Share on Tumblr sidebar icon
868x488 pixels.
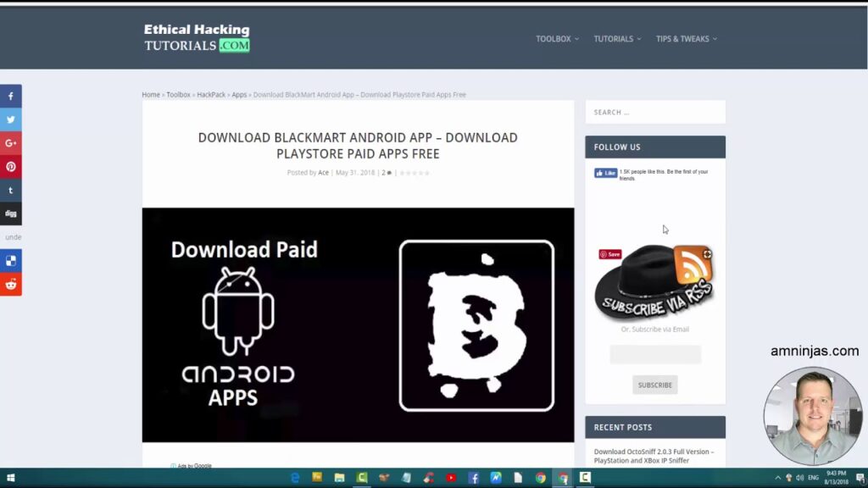coord(10,191)
